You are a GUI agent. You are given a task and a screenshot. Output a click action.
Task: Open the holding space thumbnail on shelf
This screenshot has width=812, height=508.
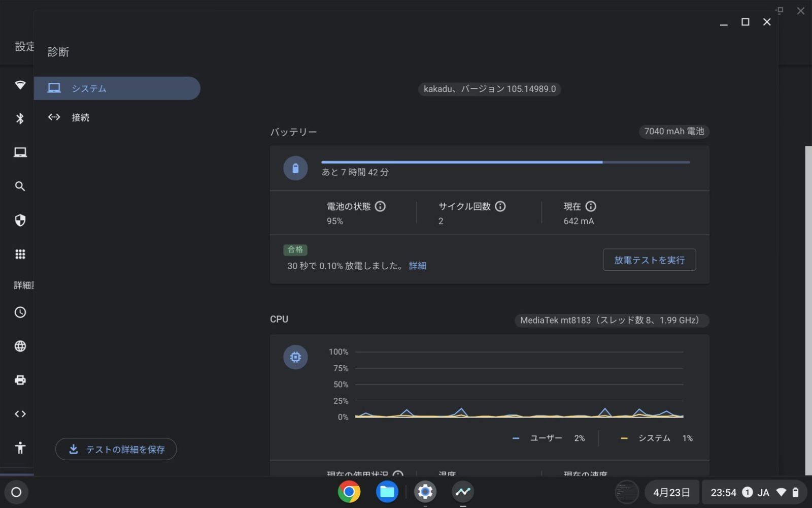pyautogui.click(x=627, y=492)
